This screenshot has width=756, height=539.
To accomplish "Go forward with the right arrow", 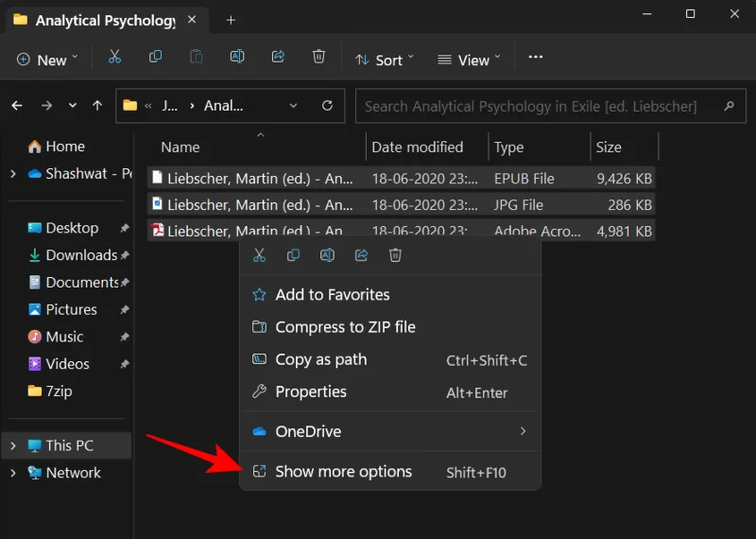I will (x=46, y=105).
